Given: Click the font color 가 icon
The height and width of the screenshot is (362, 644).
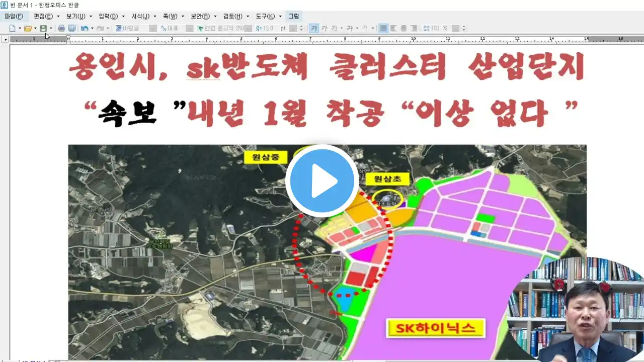Looking at the screenshot, I should pyautogui.click(x=365, y=28).
